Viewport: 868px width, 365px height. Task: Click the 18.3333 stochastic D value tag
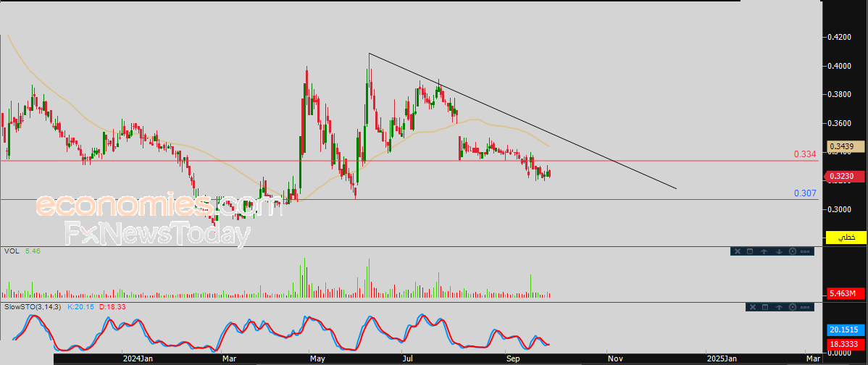(846, 344)
